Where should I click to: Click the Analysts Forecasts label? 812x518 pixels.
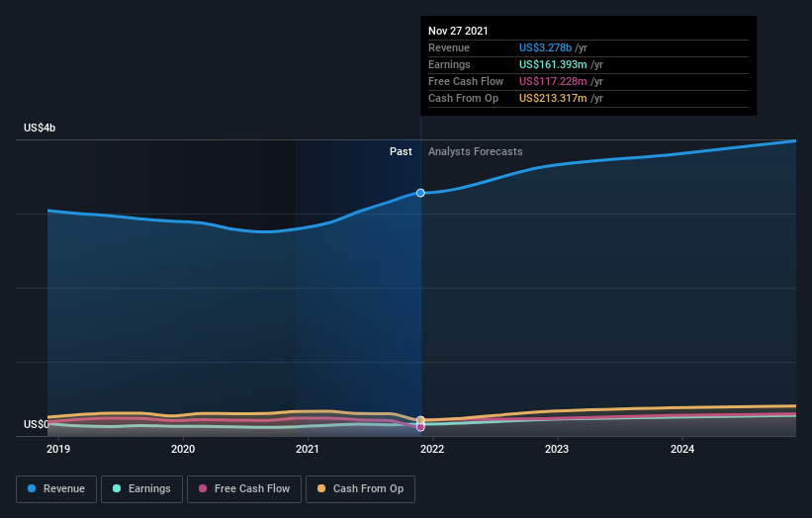point(476,151)
